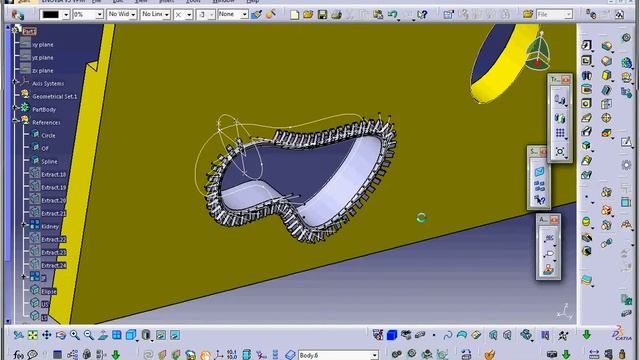Select Circle in the References tree
The image size is (640, 360).
coord(48,136)
